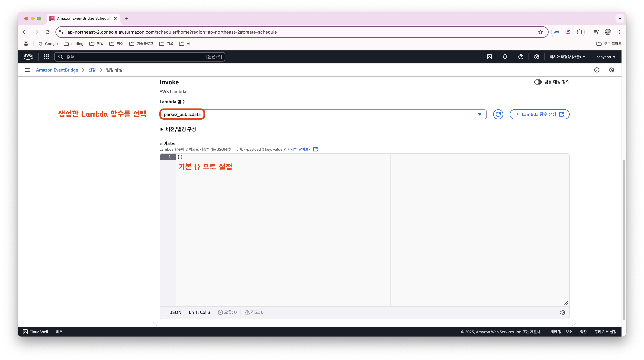Open the AWS services grid menu
Screen dimensions: 644x360
[46, 57]
